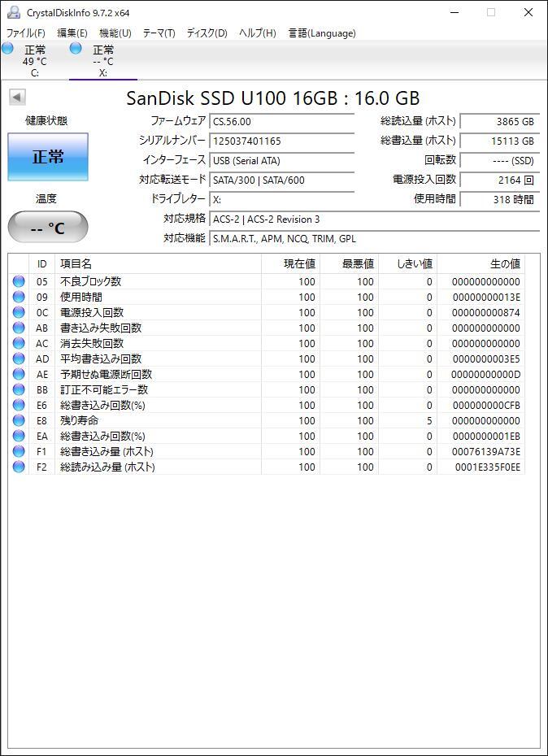Screen dimensions: 548x756
Task: Click the firmware field CS.56.00
Action: (281, 121)
